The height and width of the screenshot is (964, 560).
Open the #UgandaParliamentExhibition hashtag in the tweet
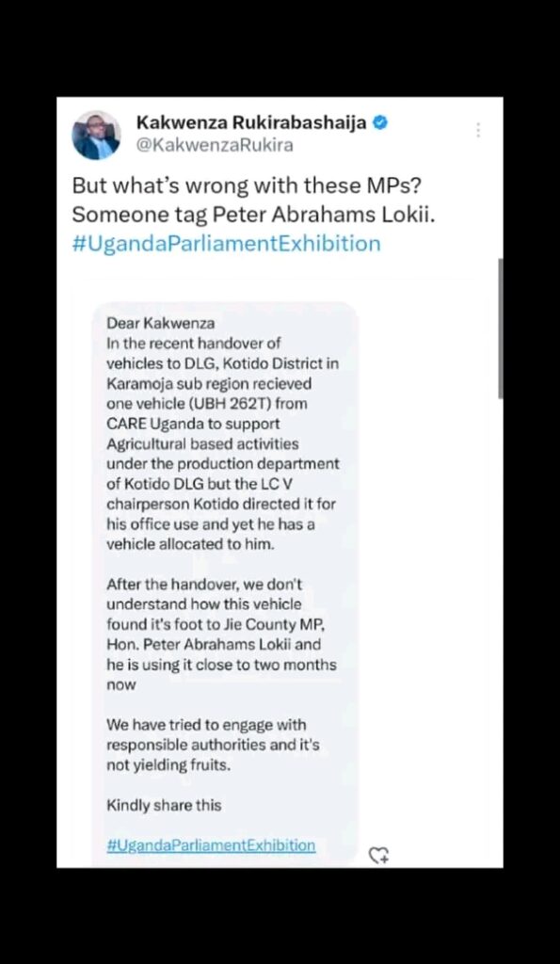pyautogui.click(x=226, y=244)
